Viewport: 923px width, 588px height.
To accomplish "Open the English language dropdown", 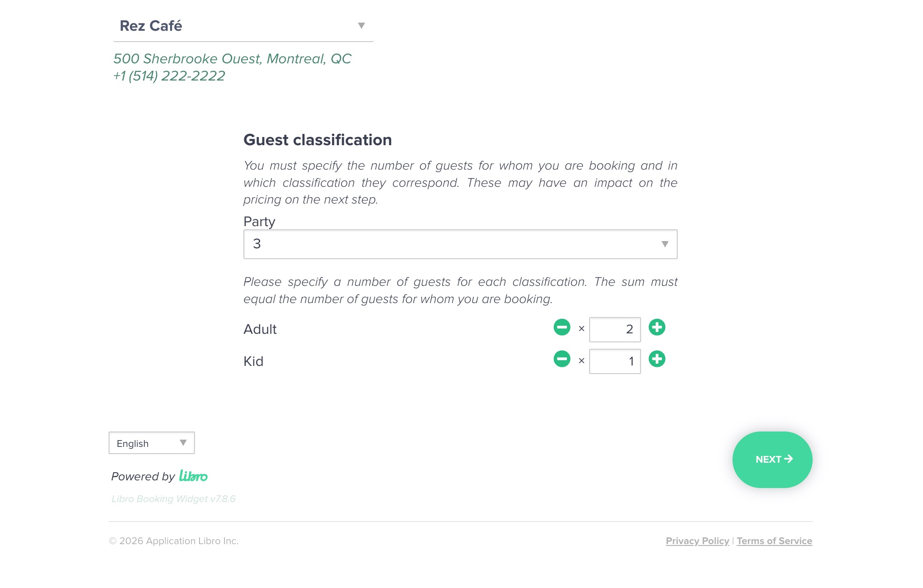I will point(151,443).
